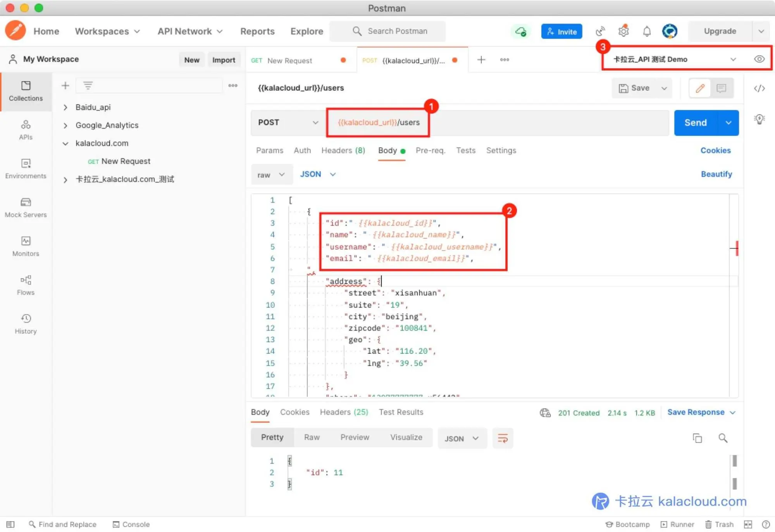Open the Mock Servers sidebar panel
Screen dimensions: 775x532
click(x=26, y=208)
